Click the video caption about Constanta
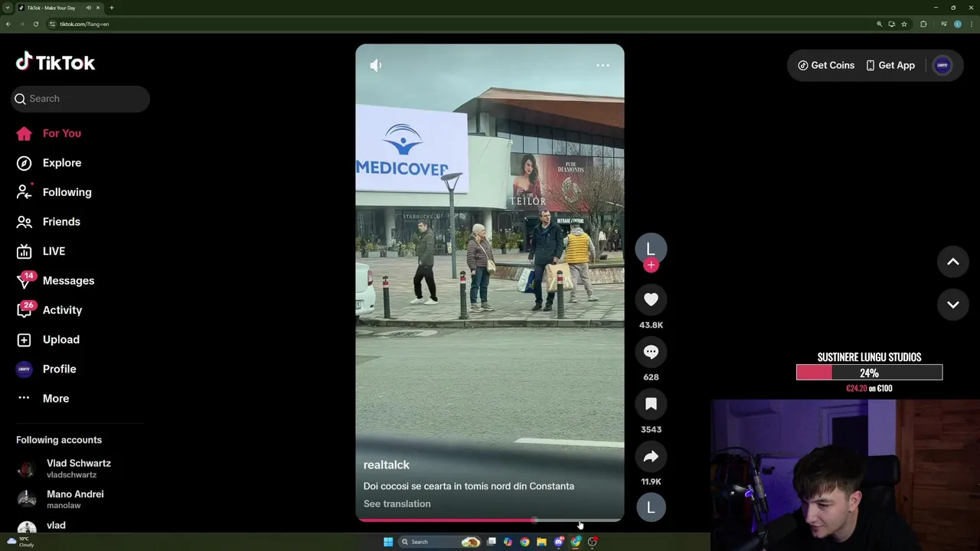 [469, 486]
